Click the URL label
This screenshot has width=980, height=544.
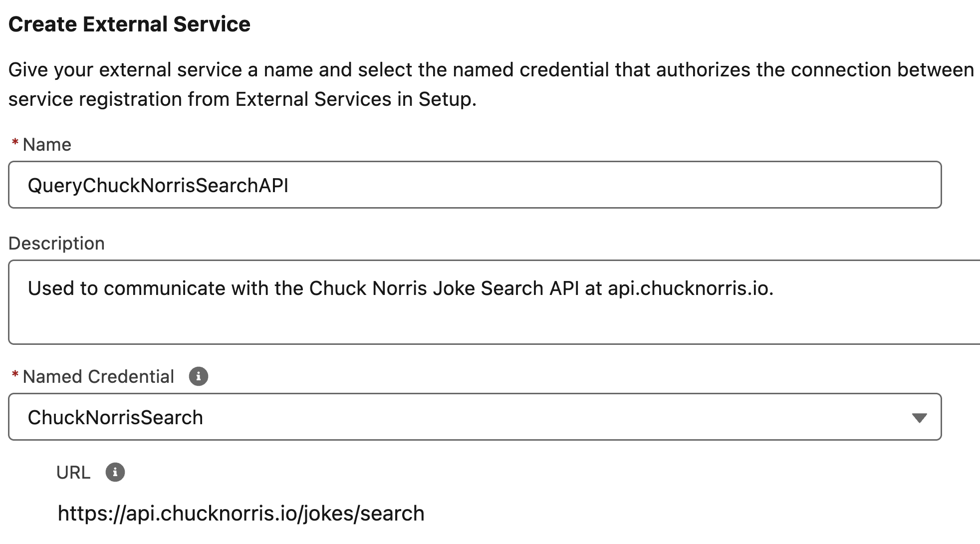coord(73,473)
